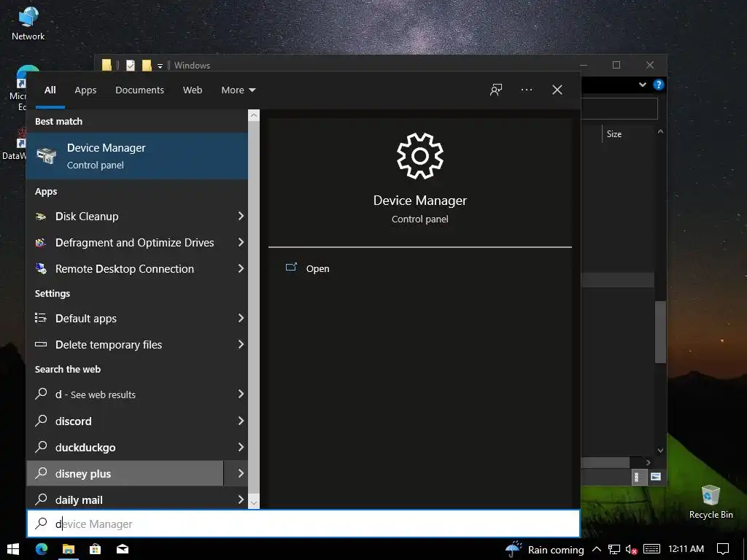Close the search panel with the X
Screen dimensions: 747x560
[557, 90]
